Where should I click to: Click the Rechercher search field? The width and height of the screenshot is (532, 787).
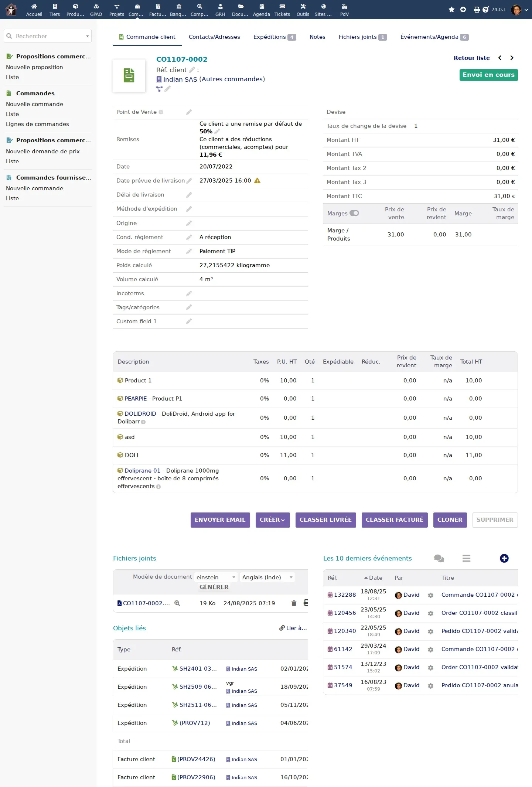[x=48, y=36]
